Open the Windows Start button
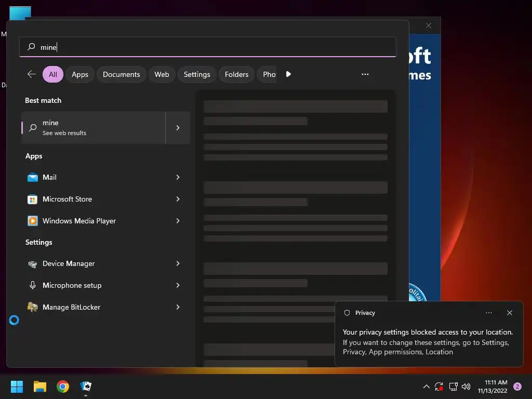This screenshot has width=532, height=399. [17, 387]
